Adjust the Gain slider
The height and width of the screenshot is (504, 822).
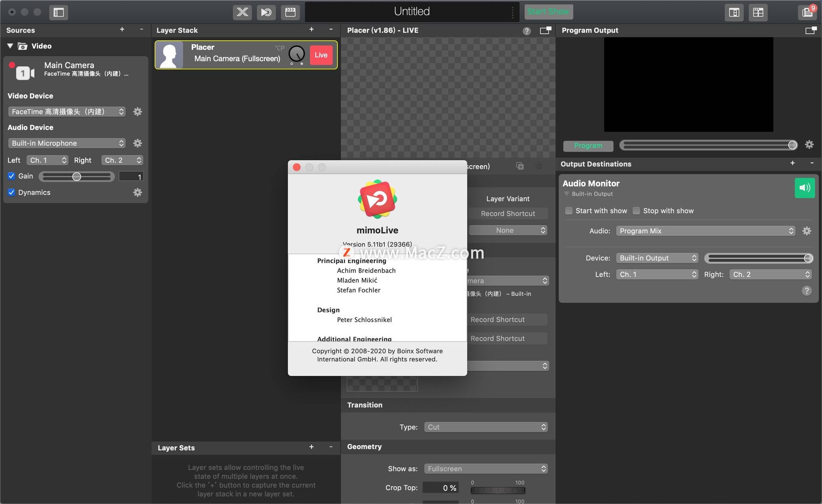coord(77,176)
